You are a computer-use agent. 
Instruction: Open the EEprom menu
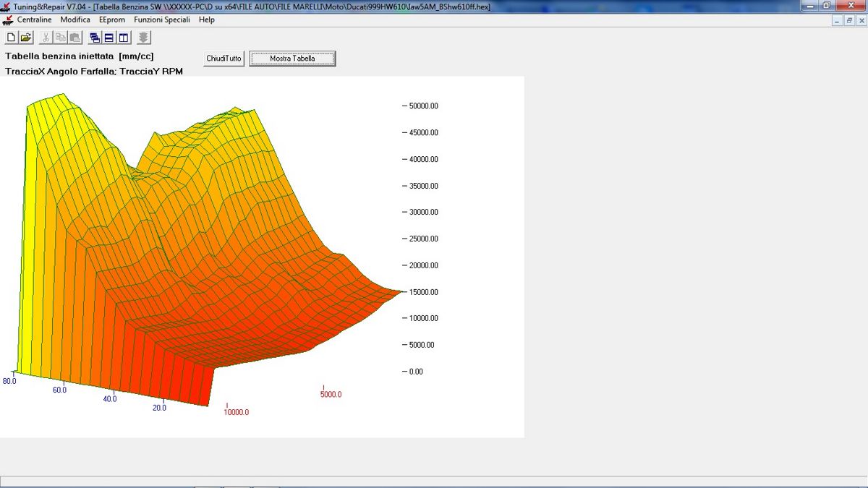[112, 20]
